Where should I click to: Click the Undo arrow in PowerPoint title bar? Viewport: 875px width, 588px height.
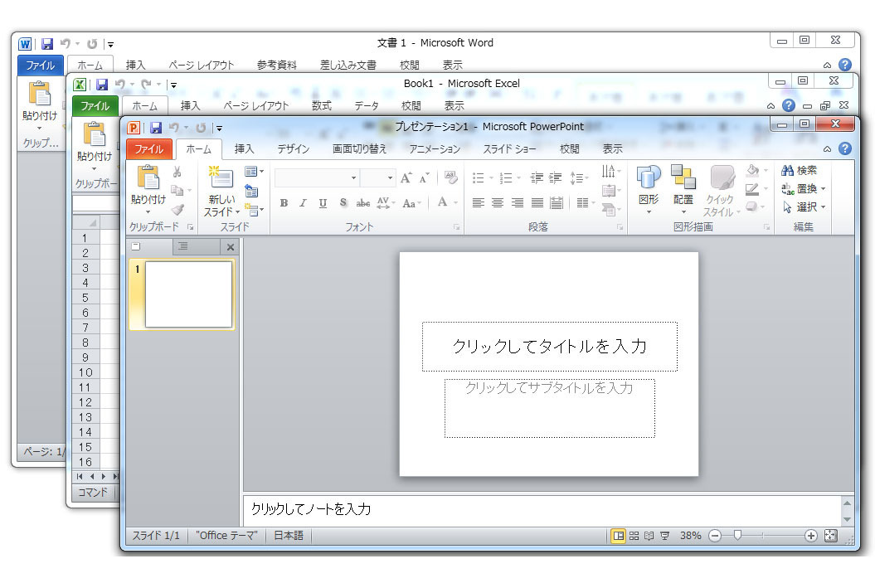click(x=174, y=128)
